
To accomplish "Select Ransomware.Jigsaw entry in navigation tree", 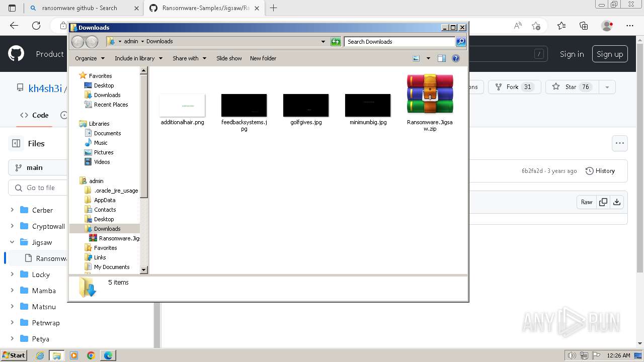I will (119, 238).
